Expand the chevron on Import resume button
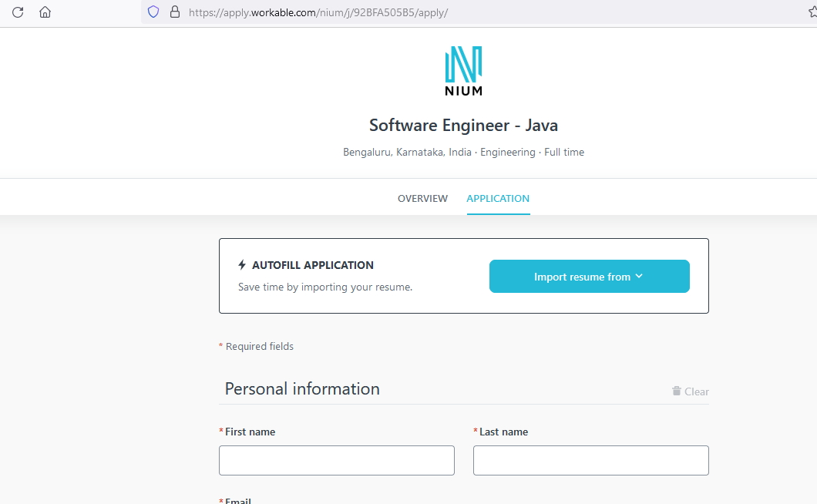Image resolution: width=817 pixels, height=504 pixels. click(639, 277)
